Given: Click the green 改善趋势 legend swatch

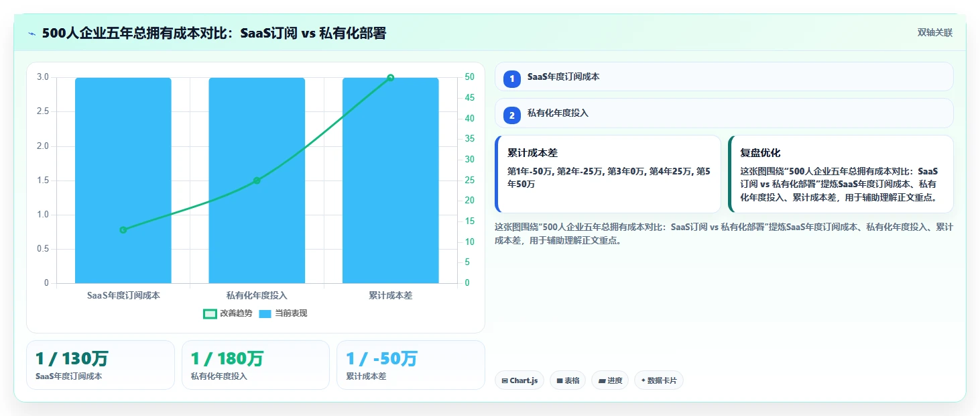Looking at the screenshot, I should click(x=210, y=313).
